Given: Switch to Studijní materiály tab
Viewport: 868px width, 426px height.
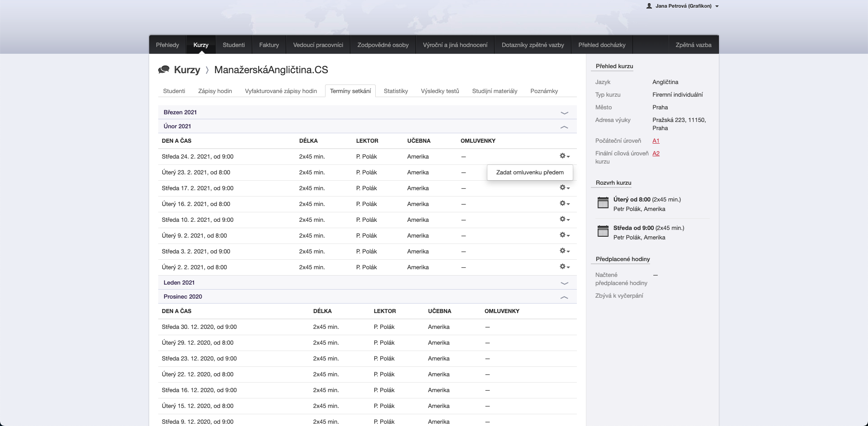Looking at the screenshot, I should click(495, 91).
